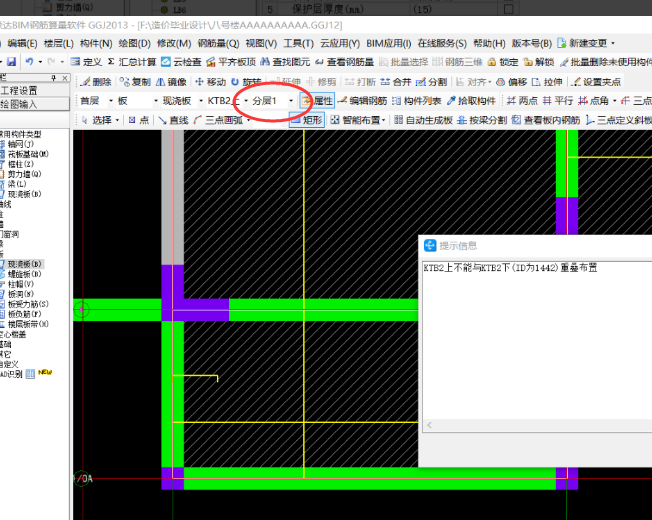Screen dimensions: 652x520
Task: Click 查看钢筋量 view rebar quantity
Action: [344, 62]
